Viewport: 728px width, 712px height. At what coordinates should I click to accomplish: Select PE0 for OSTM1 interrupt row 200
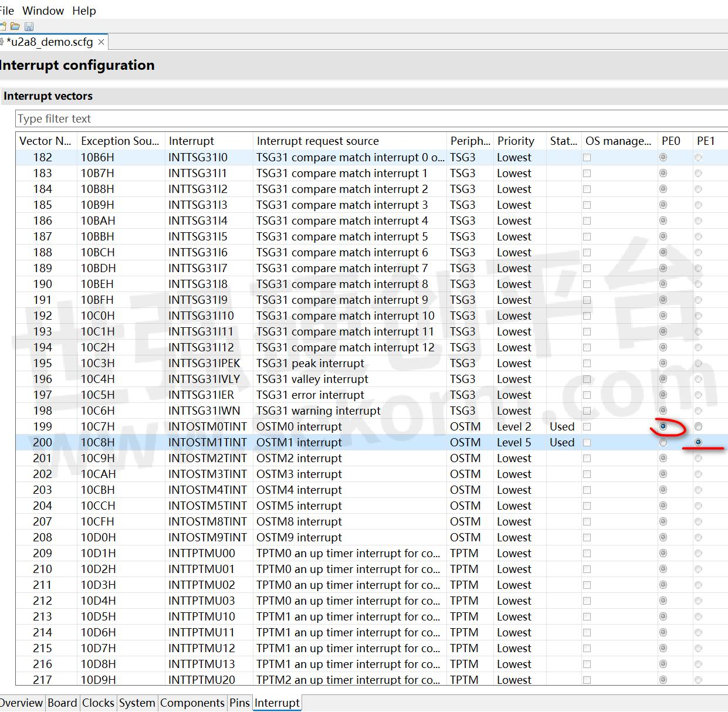coord(663,442)
